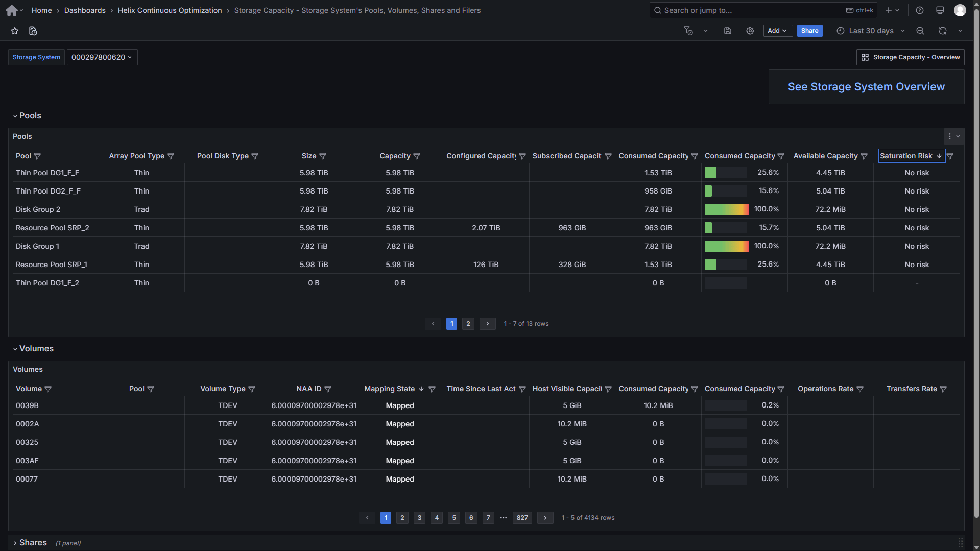
Task: Open the help icon in top bar
Action: tap(919, 10)
